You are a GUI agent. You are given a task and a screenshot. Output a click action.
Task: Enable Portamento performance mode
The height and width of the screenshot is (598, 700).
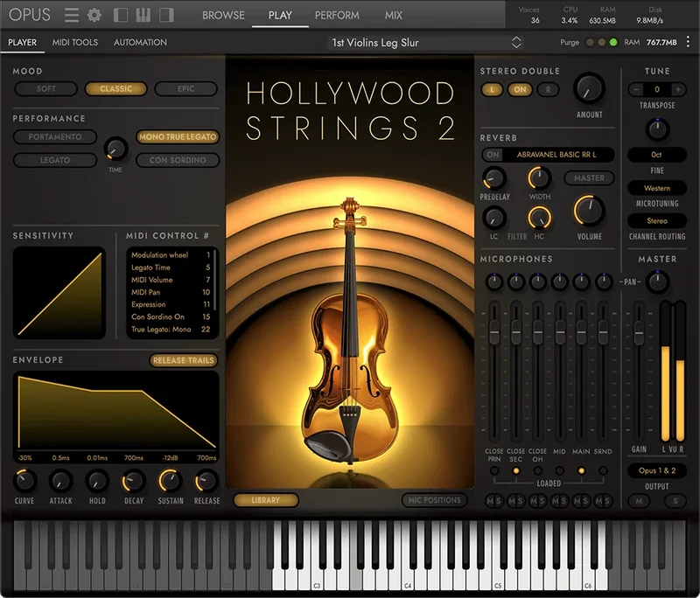55,137
